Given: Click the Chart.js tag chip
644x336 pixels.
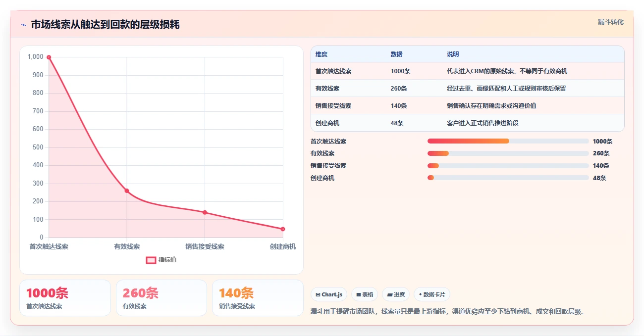Looking at the screenshot, I should click(329, 294).
